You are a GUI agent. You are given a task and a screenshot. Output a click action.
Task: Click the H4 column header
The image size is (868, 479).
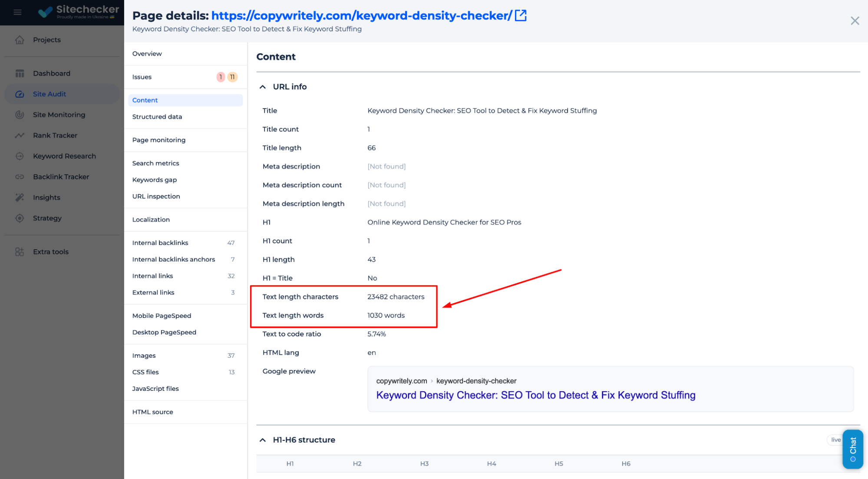click(492, 464)
